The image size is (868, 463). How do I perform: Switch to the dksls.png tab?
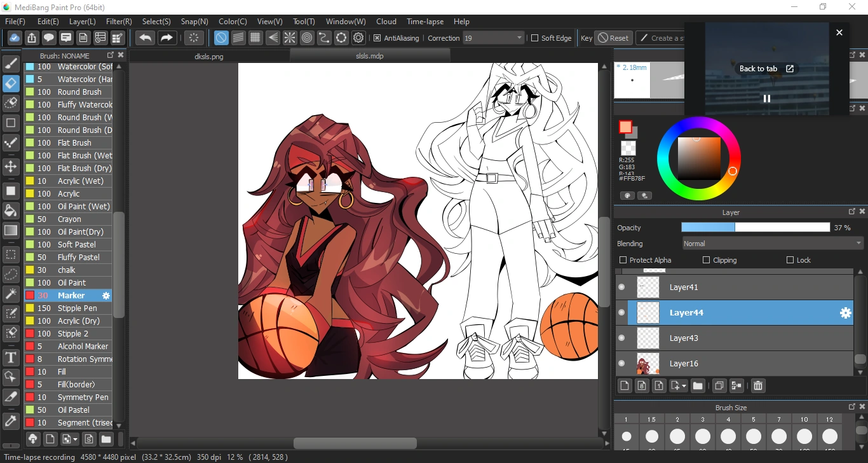(x=208, y=56)
